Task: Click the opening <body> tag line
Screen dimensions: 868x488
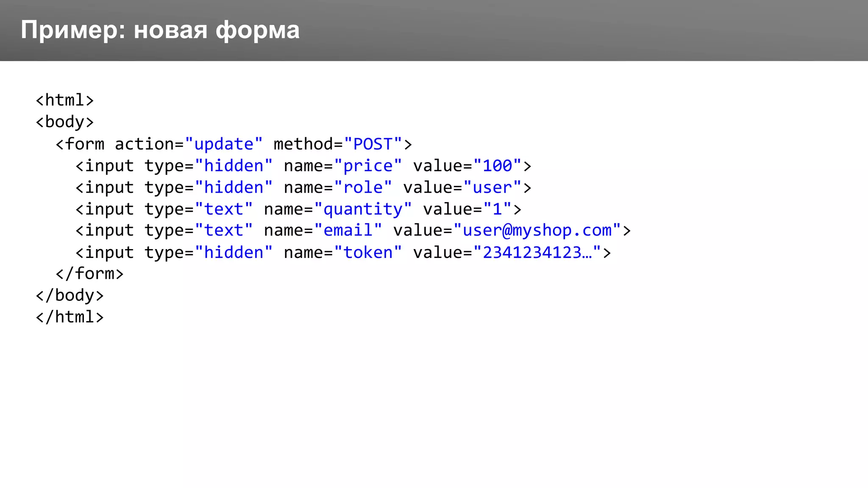Action: click(65, 122)
